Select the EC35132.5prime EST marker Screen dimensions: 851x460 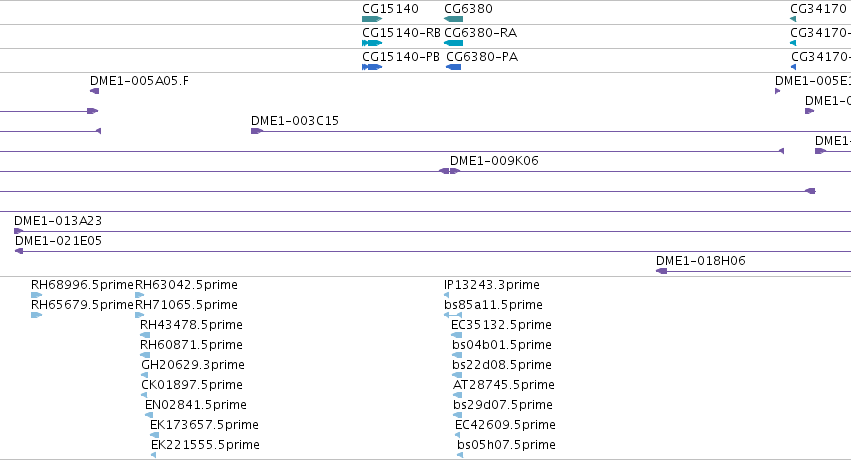[456, 335]
